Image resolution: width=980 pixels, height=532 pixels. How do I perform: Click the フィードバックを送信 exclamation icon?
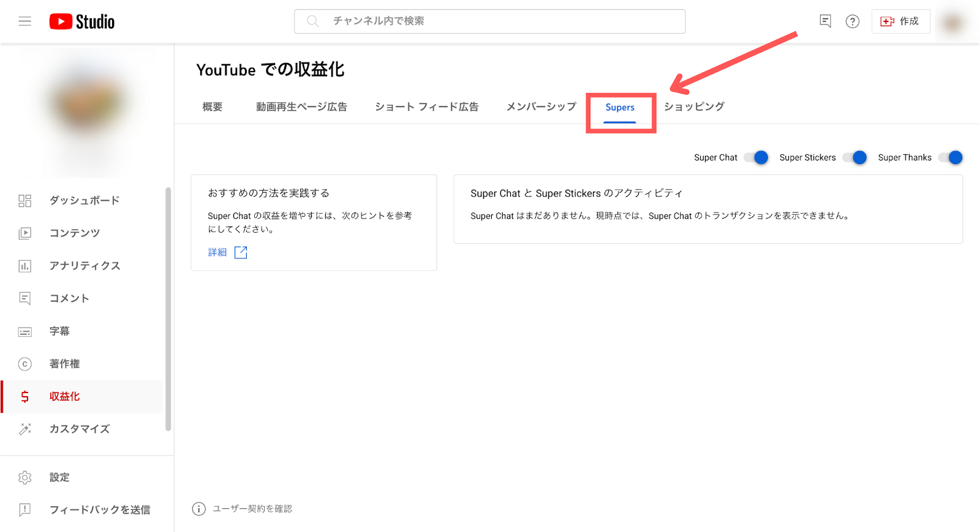(x=25, y=510)
